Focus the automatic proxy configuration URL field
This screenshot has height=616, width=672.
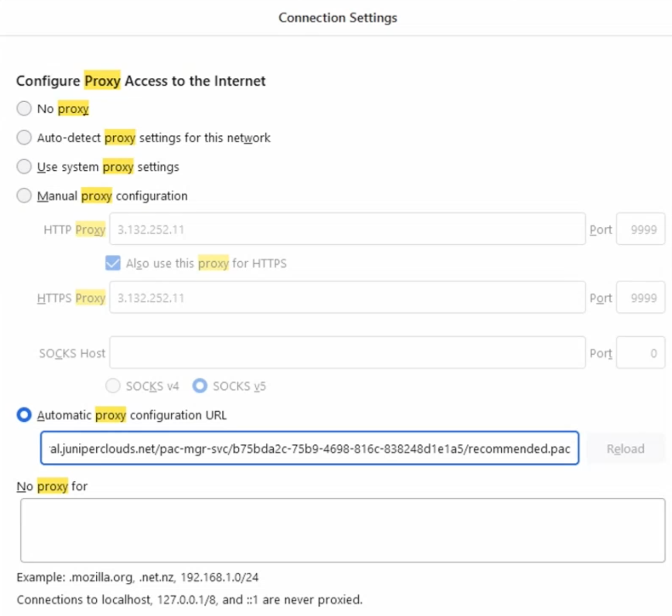[x=309, y=448]
